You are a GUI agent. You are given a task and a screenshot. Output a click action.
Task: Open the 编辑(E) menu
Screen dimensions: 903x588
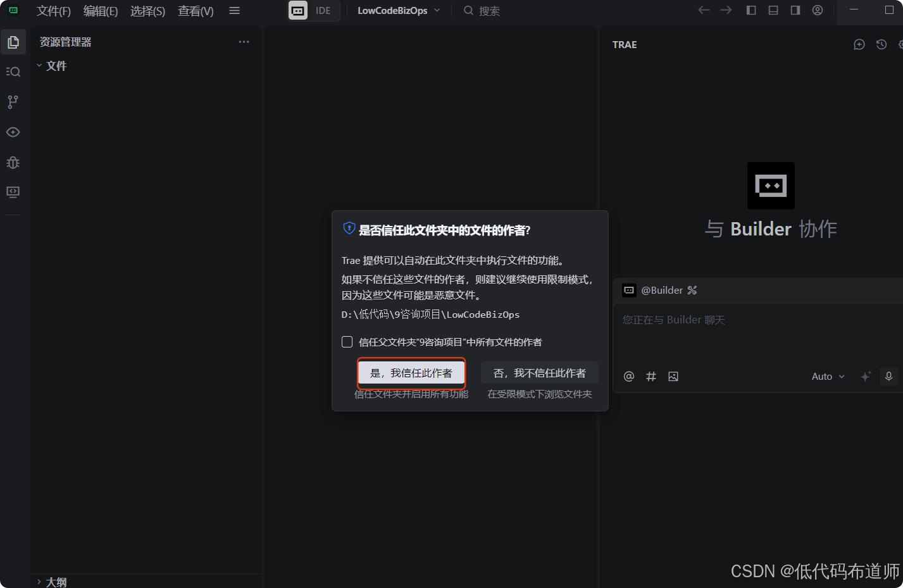pos(101,11)
